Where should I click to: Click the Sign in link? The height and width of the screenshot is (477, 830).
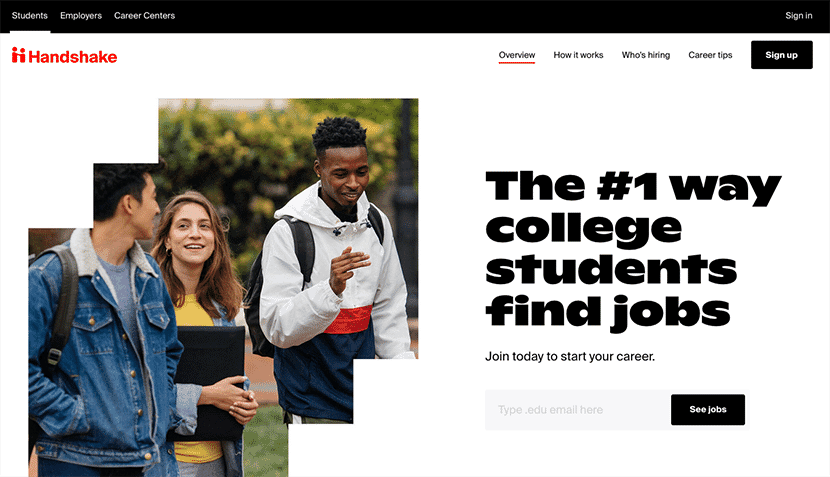tap(799, 16)
